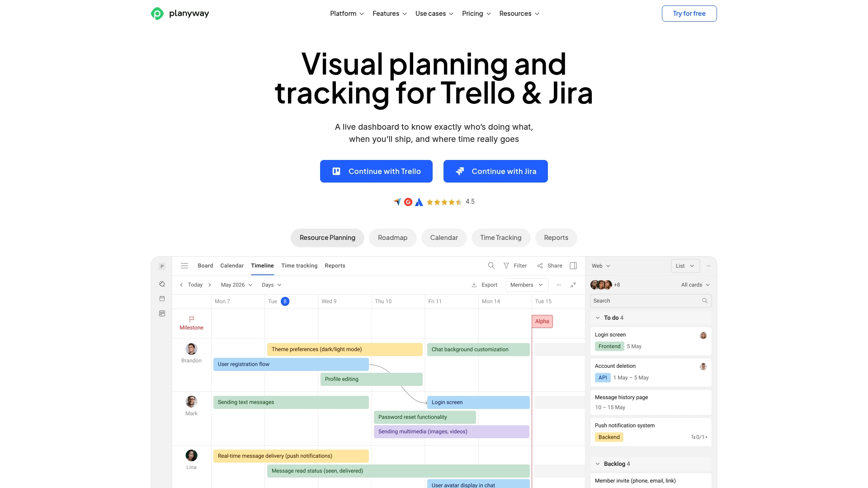Open the Members grouping dropdown
Viewport: 868px width, 488px height.
click(527, 285)
